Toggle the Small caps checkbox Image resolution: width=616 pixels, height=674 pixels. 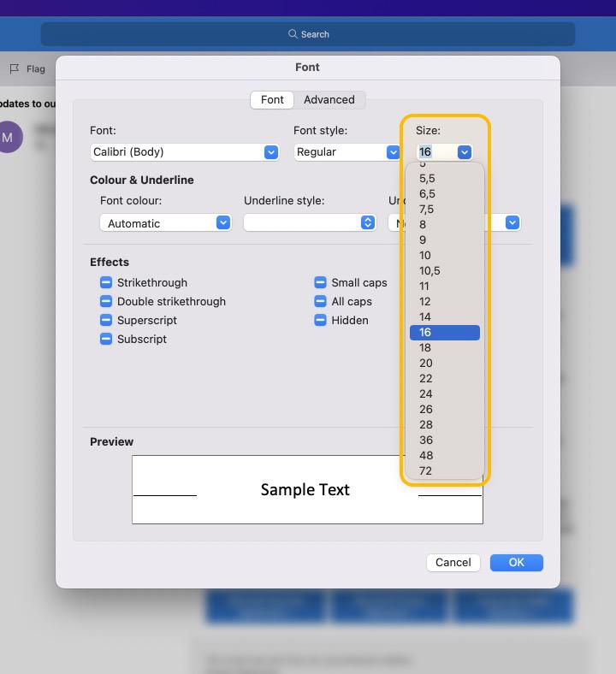coord(320,282)
